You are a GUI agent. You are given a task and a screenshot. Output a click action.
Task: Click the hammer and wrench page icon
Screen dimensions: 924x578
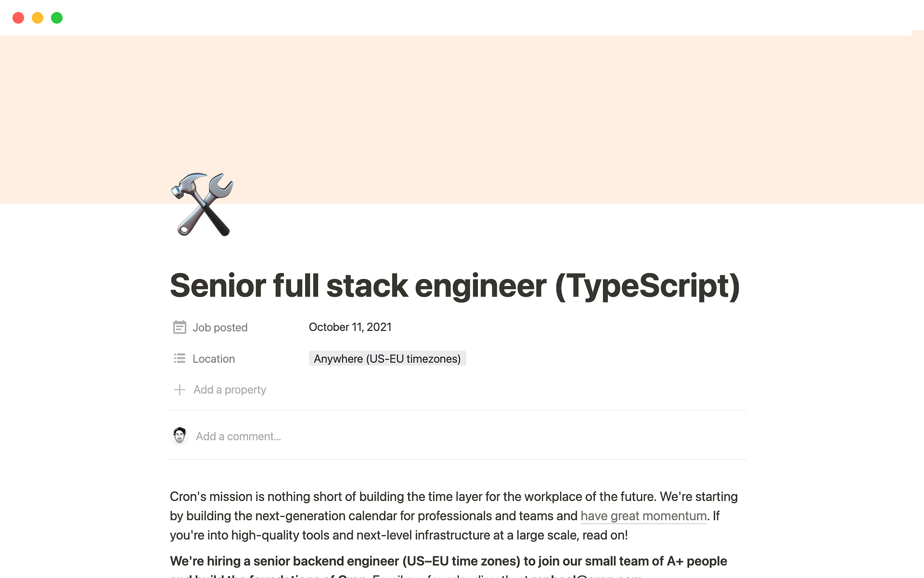tap(203, 204)
